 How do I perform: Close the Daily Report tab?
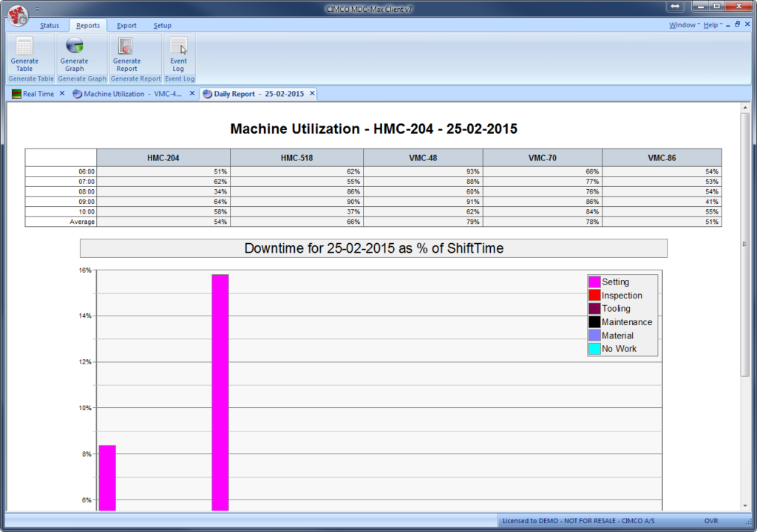pos(312,93)
